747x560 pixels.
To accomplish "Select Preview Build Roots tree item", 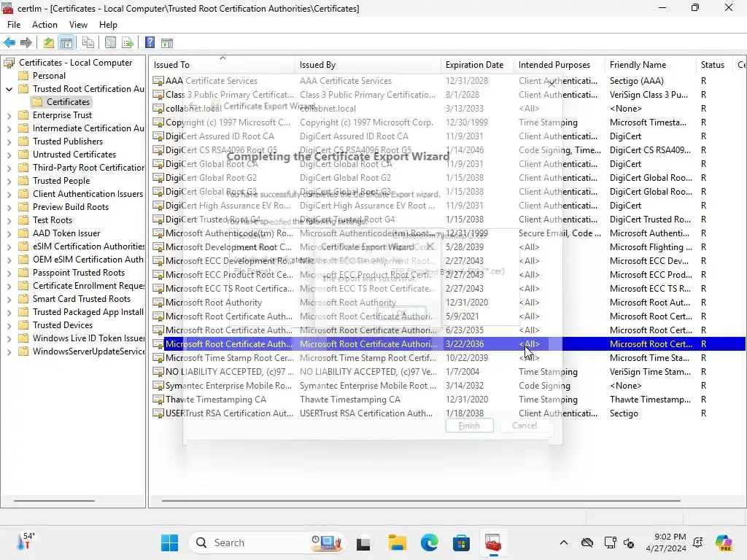I will [x=71, y=207].
